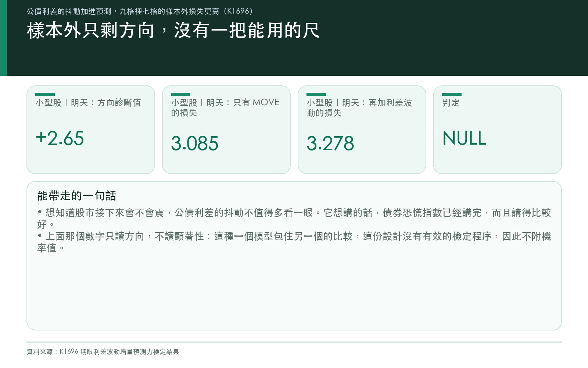The image size is (588, 368).
Task: Click the card label 方向診斷值
Action: [88, 103]
